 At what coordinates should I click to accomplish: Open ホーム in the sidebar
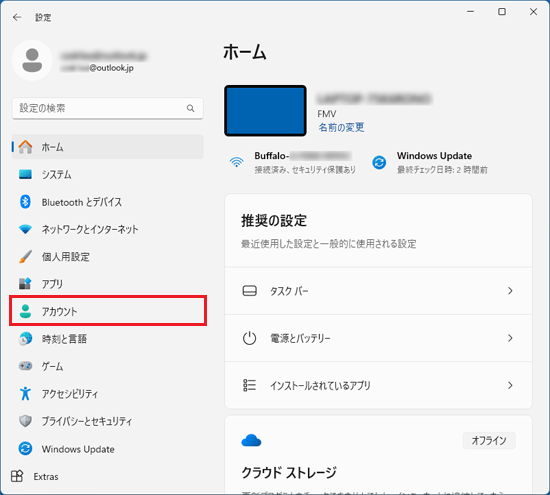108,147
